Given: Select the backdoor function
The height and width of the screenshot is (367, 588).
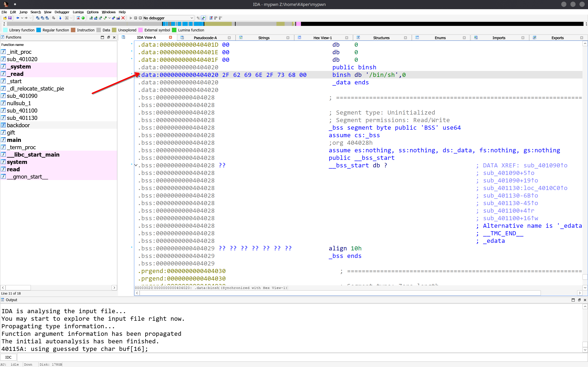Looking at the screenshot, I should 18,125.
